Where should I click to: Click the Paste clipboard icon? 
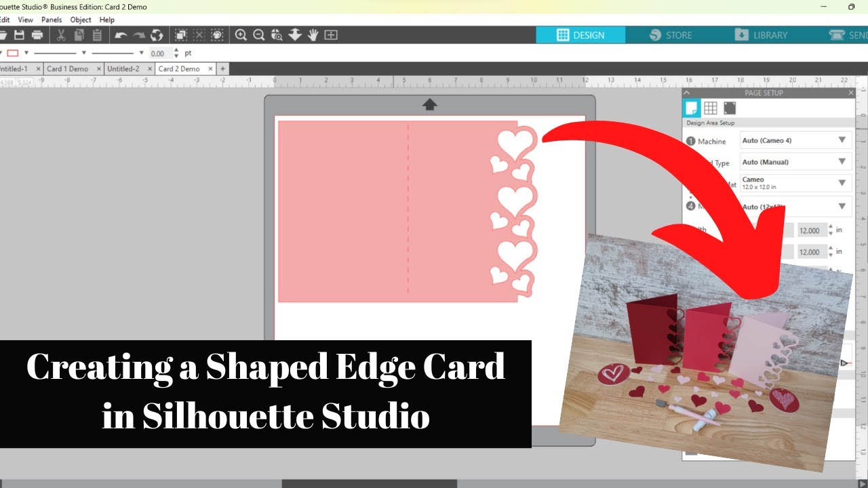tap(97, 35)
